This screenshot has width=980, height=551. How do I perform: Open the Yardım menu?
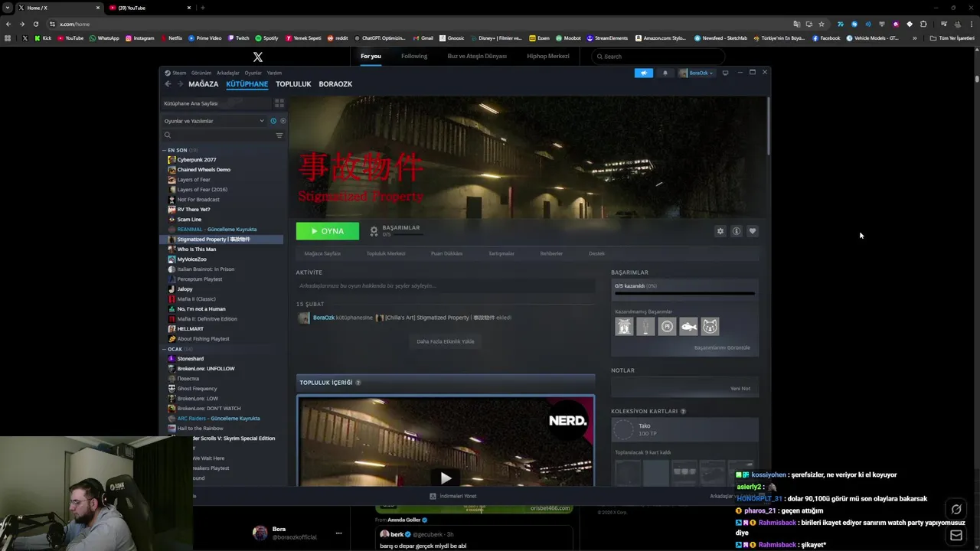click(x=274, y=73)
